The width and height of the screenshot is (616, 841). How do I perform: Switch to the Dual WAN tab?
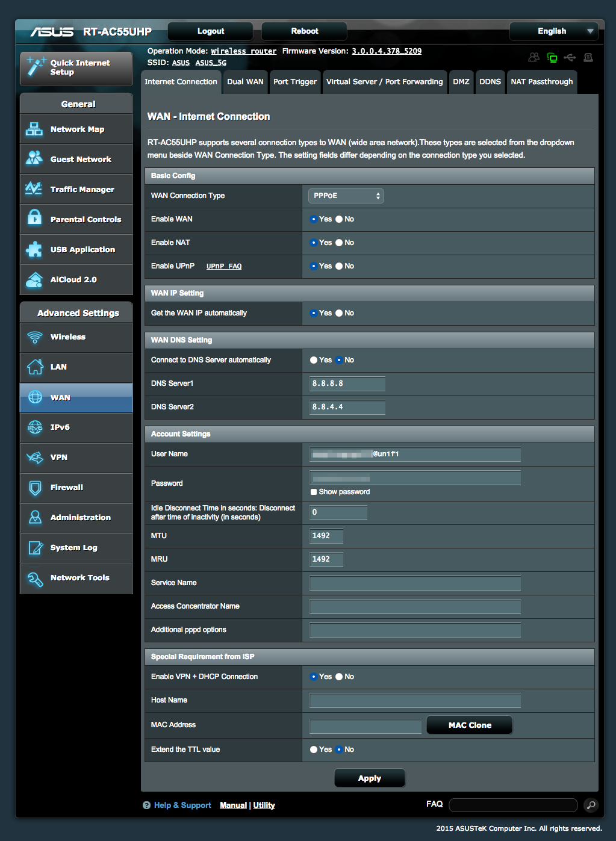pos(245,82)
